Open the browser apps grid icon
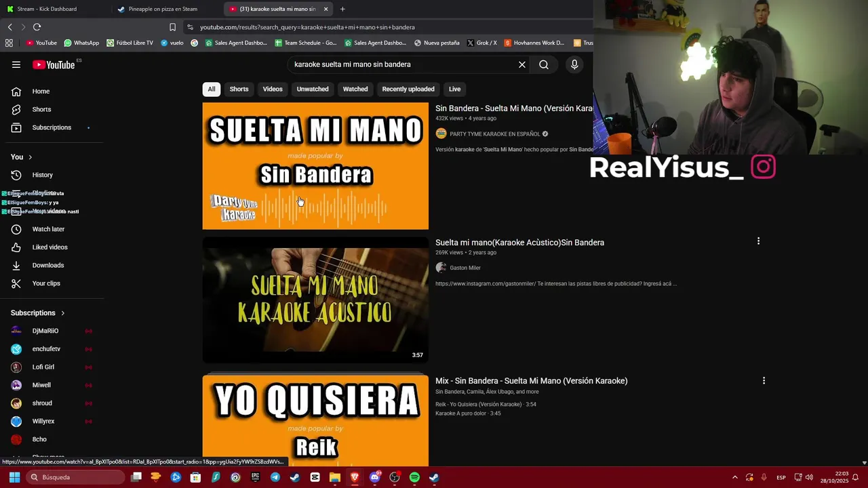Screen dimensions: 868x488 click(9, 43)
